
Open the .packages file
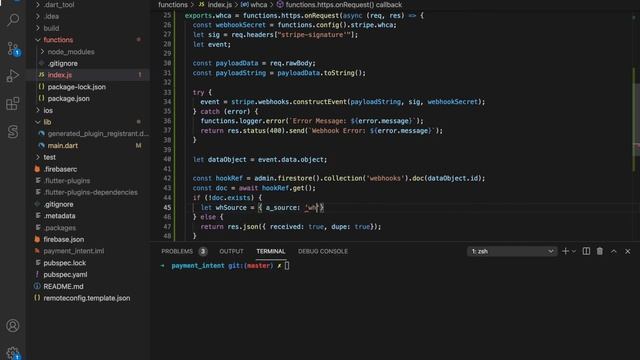[60, 228]
